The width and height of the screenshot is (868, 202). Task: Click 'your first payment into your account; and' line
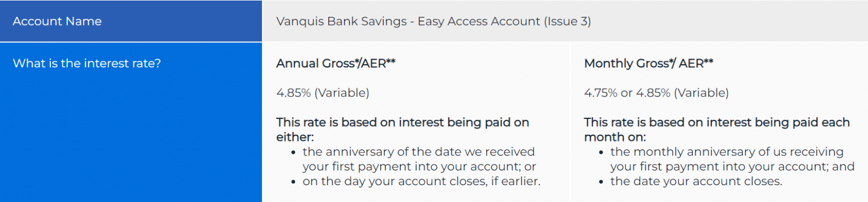click(732, 167)
